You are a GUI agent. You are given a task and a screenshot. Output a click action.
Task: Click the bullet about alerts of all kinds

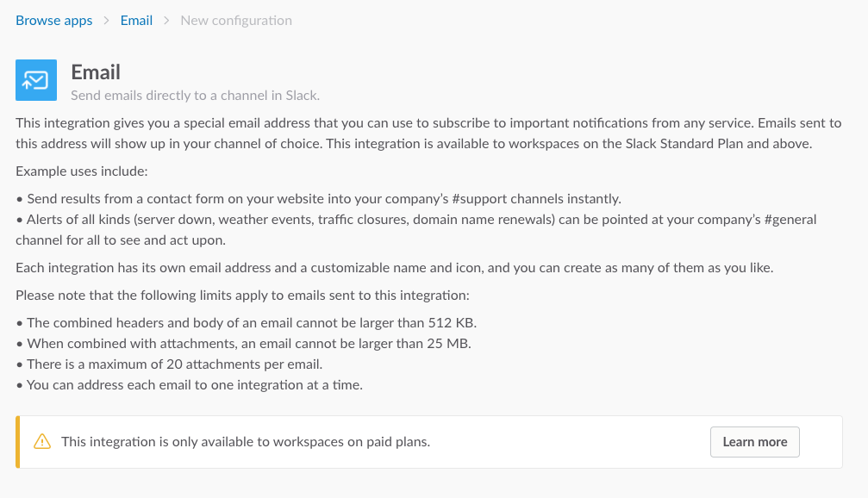pyautogui.click(x=416, y=230)
